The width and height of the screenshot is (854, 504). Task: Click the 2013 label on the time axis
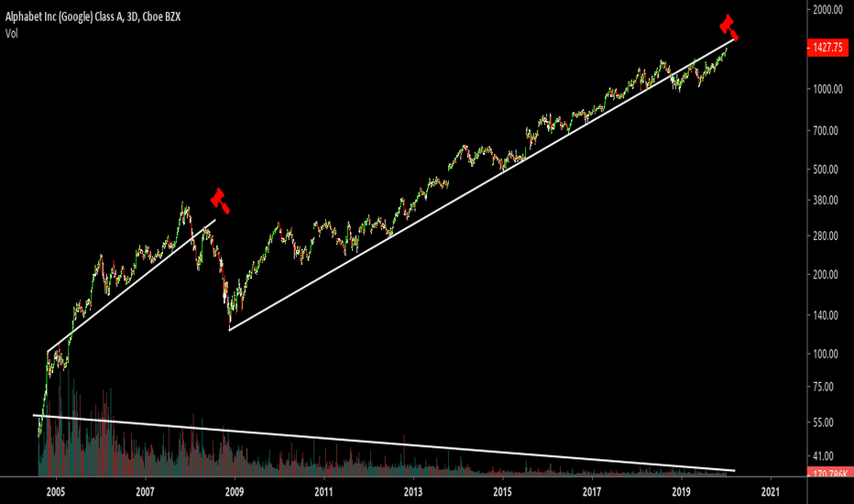point(413,492)
